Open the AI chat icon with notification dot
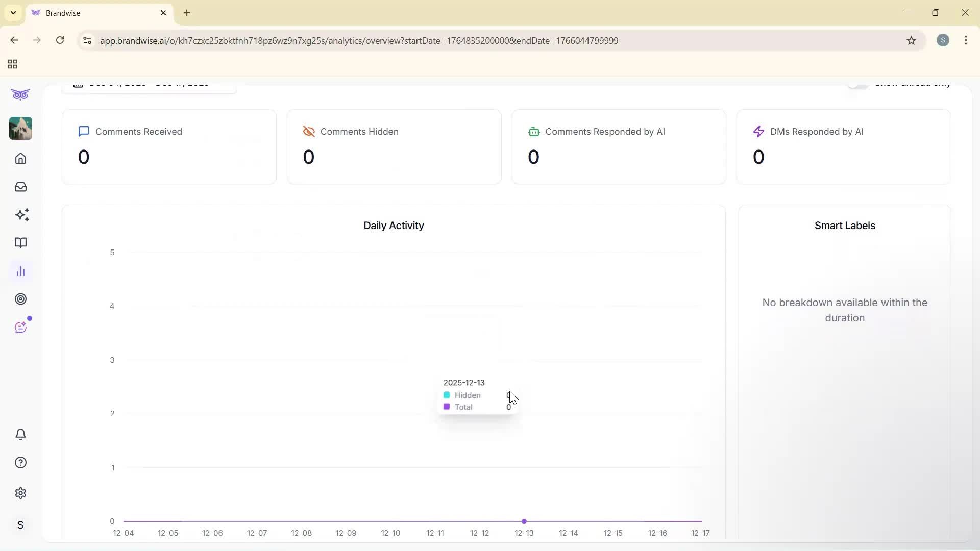This screenshot has width=980, height=551. click(20, 327)
